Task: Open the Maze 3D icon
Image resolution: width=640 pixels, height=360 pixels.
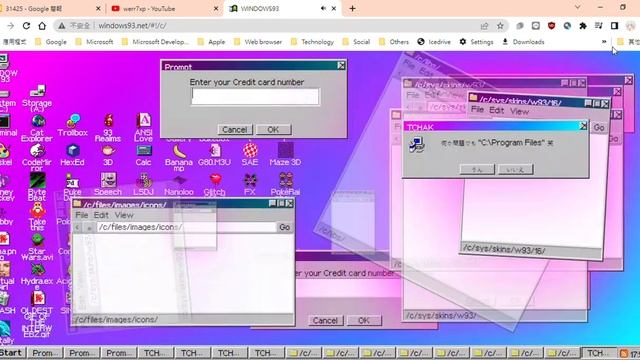Action: coord(285,155)
